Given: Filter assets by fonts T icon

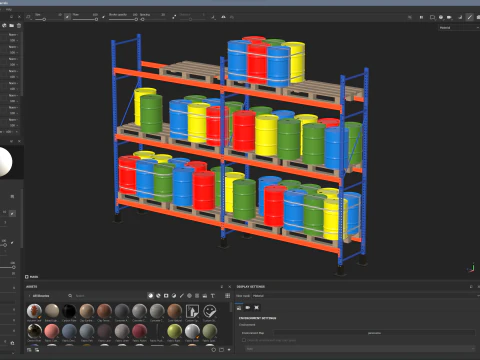Looking at the screenshot, I should [x=213, y=296].
